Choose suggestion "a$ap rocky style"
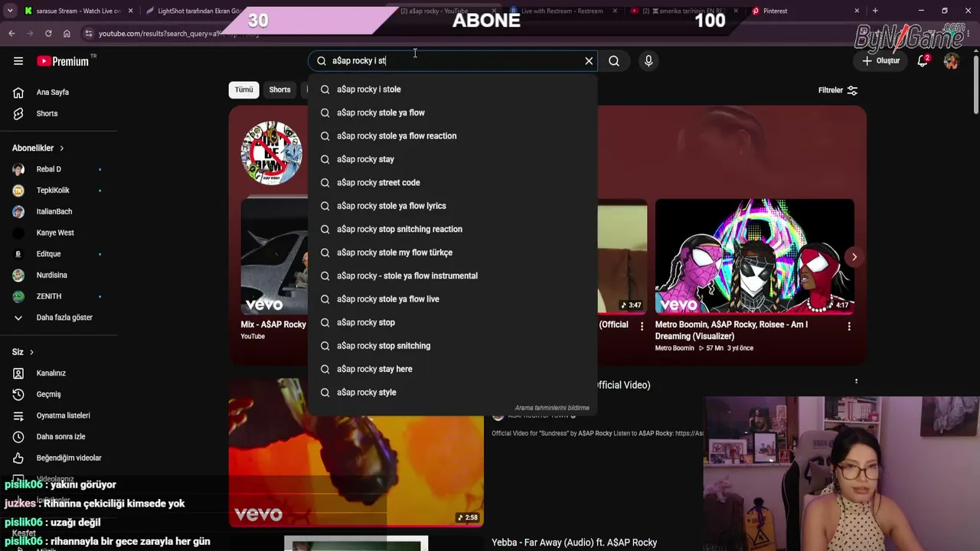The width and height of the screenshot is (980, 551). 452,393
